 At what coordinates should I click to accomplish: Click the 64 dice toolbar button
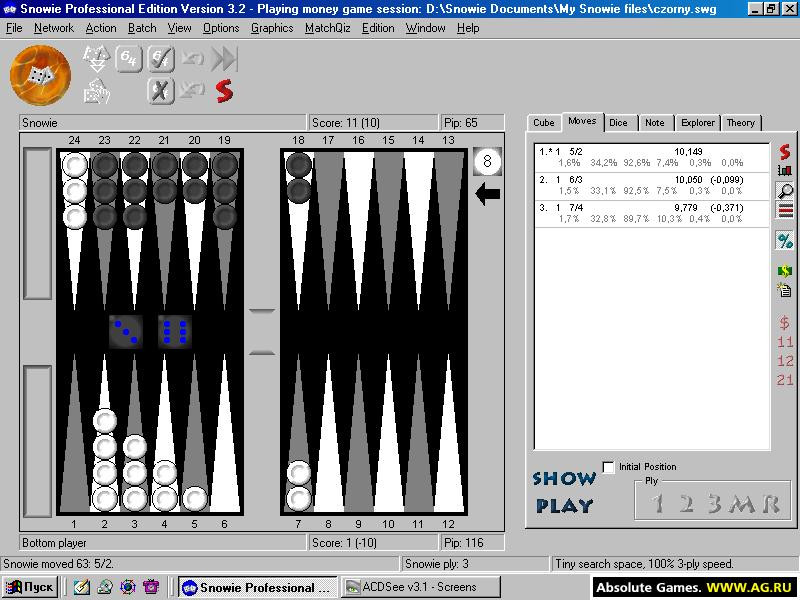(129, 59)
